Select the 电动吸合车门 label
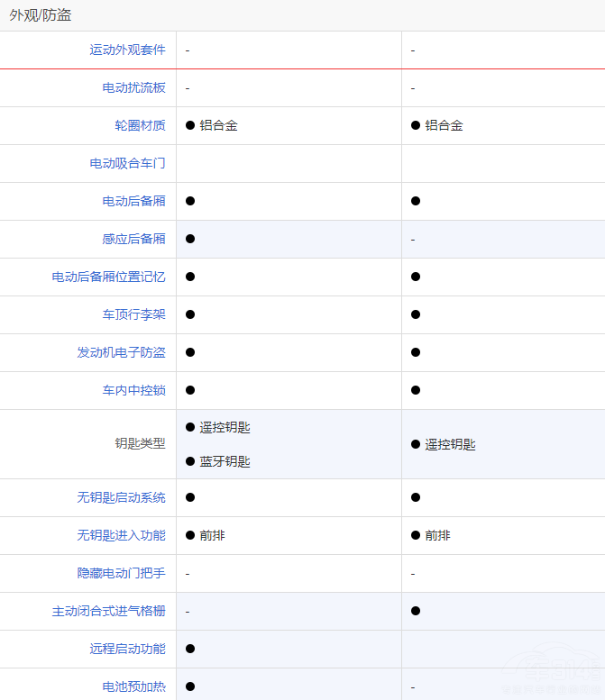605x700 pixels. [127, 164]
